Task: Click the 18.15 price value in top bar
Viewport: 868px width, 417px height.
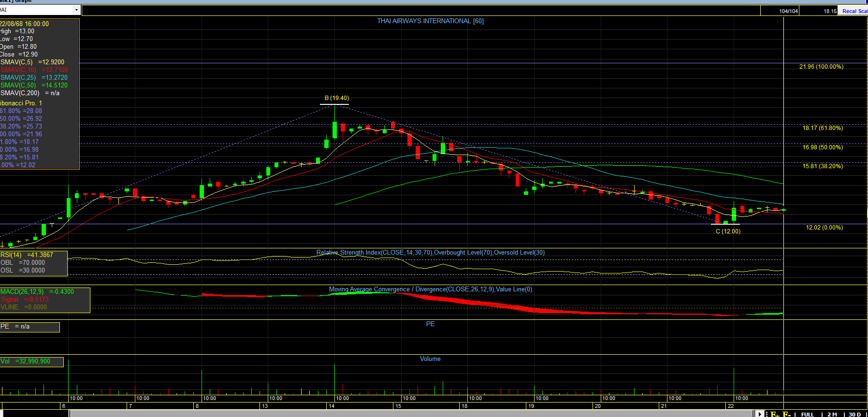Action: (830, 11)
